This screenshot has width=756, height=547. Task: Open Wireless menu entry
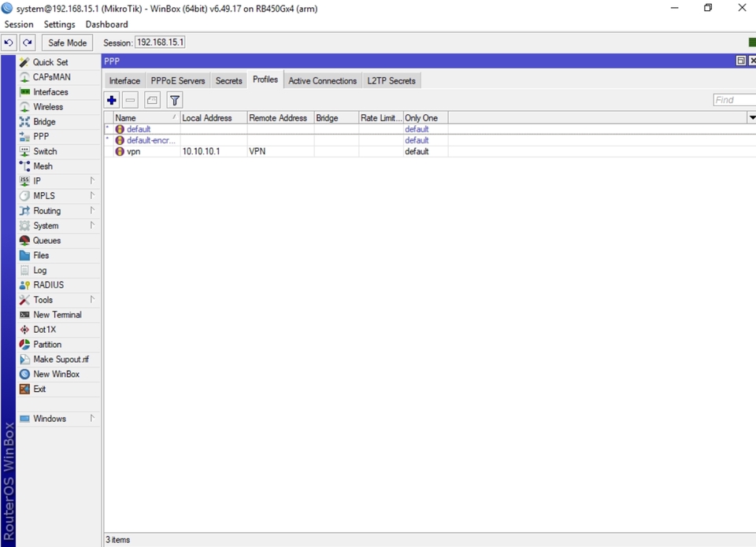pyautogui.click(x=58, y=107)
